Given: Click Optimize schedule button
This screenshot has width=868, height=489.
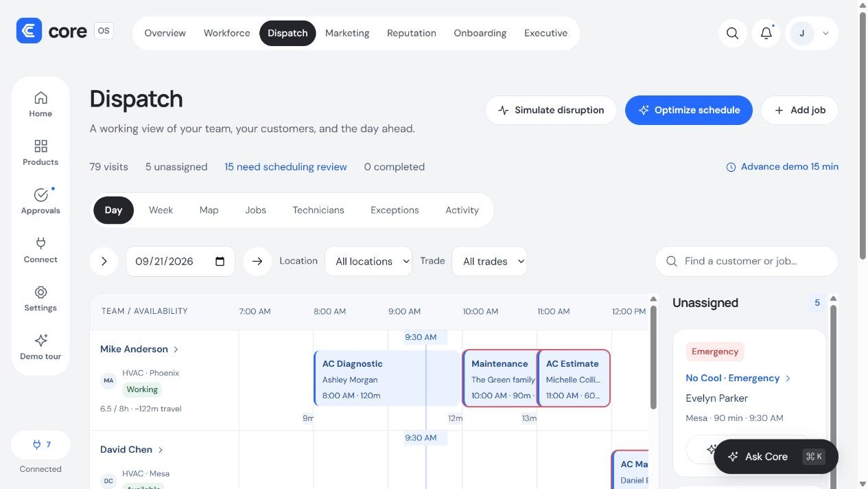Looking at the screenshot, I should (x=688, y=110).
